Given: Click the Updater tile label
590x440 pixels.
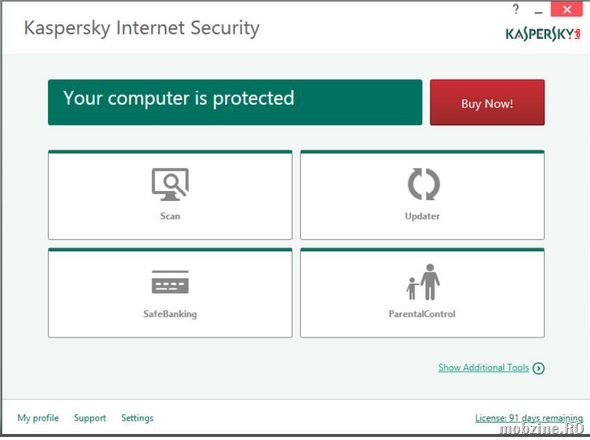Looking at the screenshot, I should tap(422, 216).
